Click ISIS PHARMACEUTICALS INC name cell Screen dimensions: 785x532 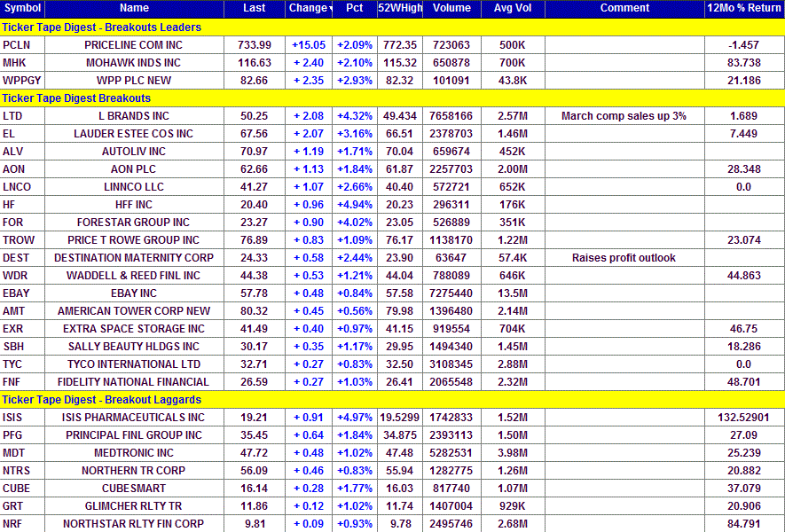coord(134,418)
